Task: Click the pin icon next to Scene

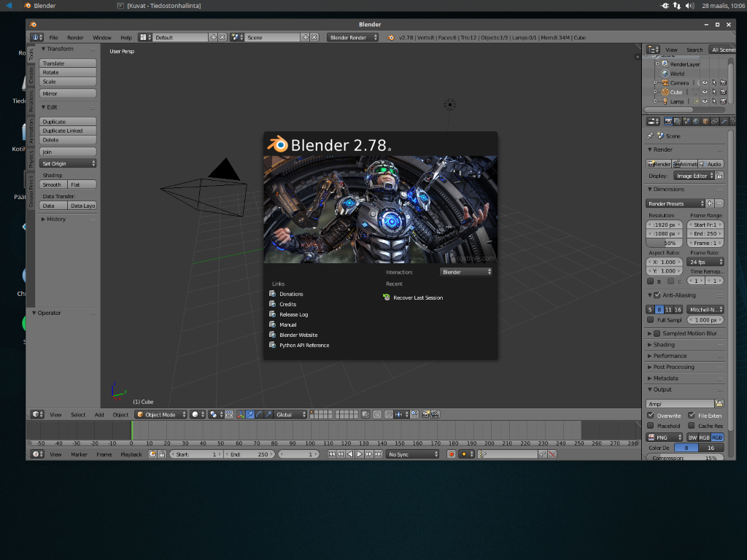Action: 650,136
